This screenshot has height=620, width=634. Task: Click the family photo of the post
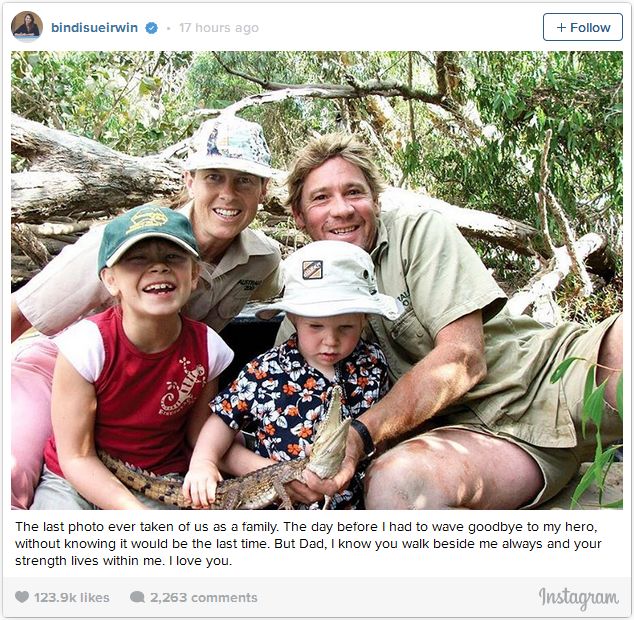(x=317, y=280)
